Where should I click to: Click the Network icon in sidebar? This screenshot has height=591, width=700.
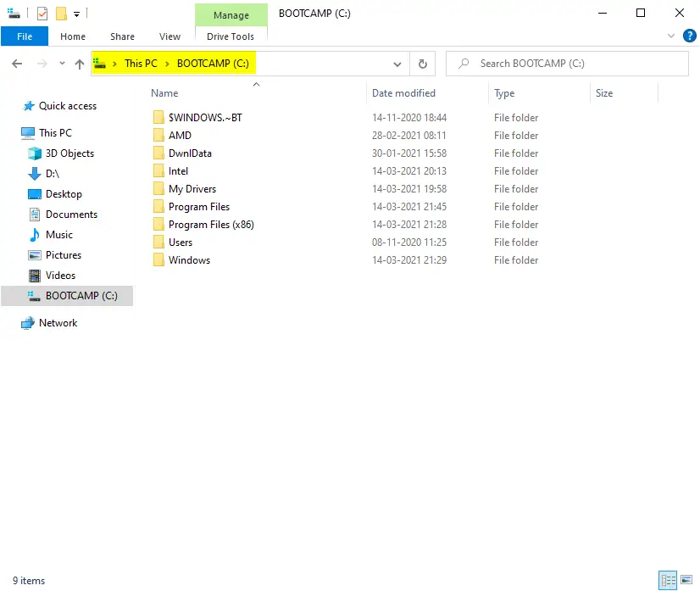tap(28, 322)
